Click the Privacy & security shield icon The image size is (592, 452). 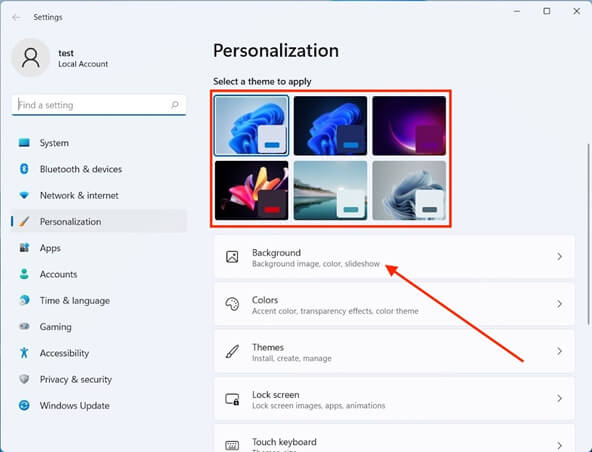pyautogui.click(x=24, y=379)
